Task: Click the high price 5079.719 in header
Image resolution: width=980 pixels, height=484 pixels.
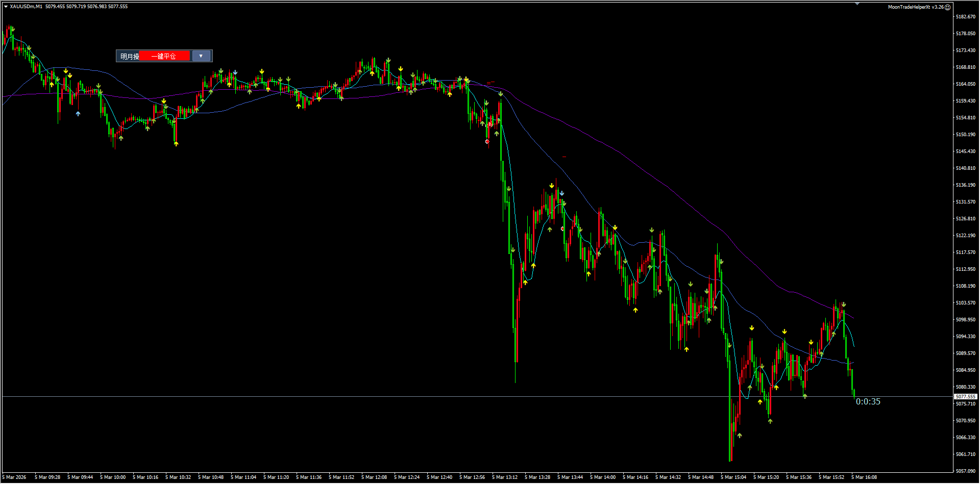Action: click(x=76, y=7)
